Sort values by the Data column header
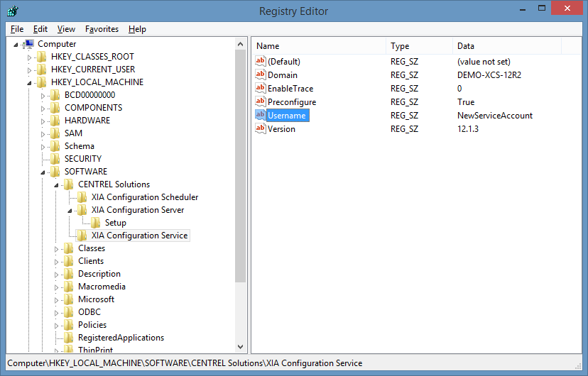 tap(507, 45)
